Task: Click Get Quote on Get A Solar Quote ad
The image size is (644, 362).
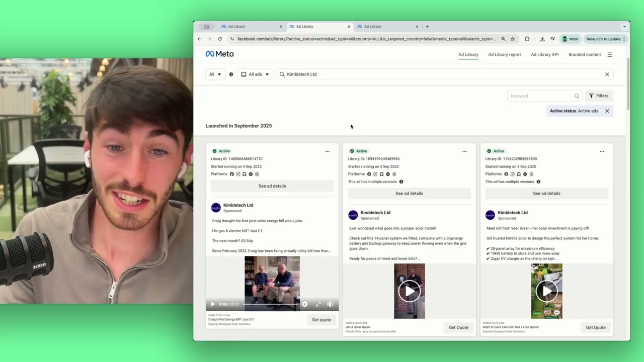Action: click(x=458, y=327)
